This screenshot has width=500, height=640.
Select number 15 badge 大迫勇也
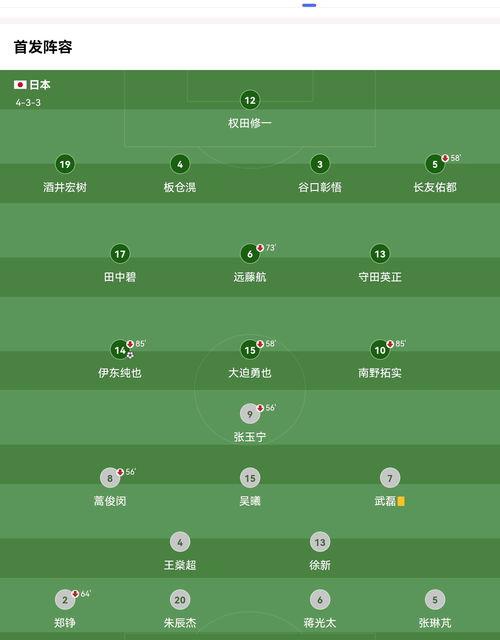(x=250, y=350)
